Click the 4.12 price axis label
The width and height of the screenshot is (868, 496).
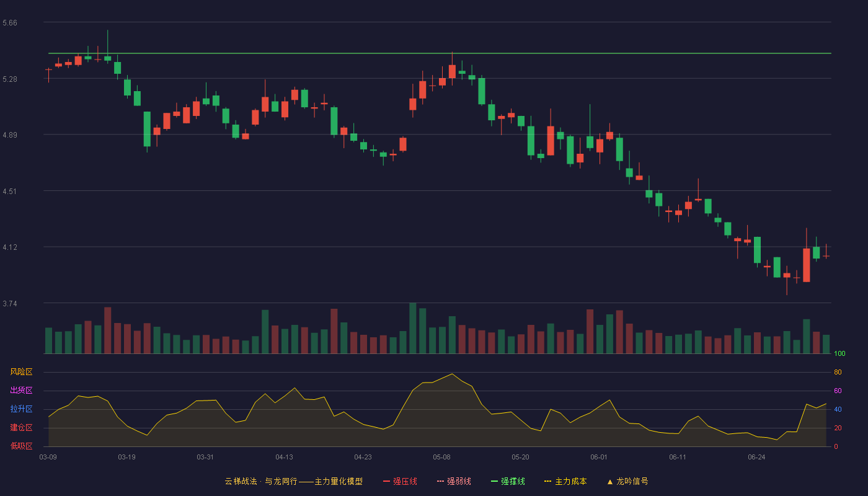[x=10, y=247]
